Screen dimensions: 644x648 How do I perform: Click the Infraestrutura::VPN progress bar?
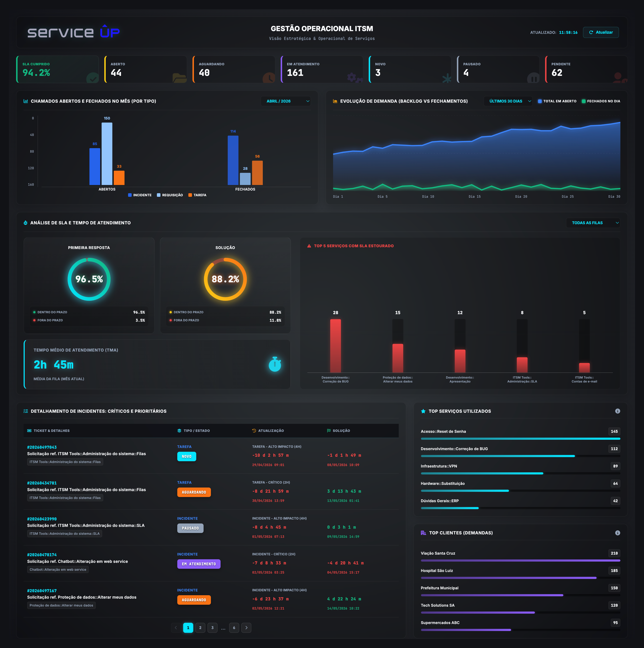[x=520, y=474]
